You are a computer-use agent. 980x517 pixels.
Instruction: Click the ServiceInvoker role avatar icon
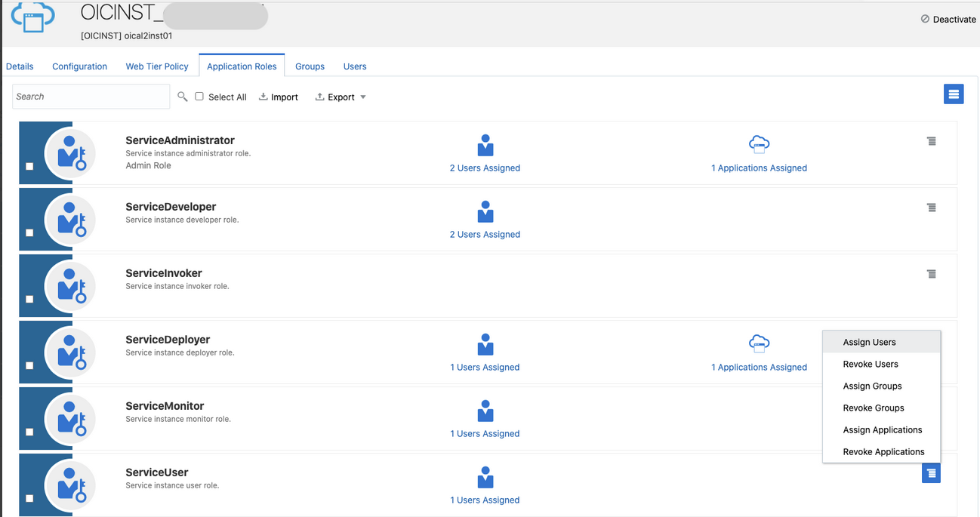point(70,286)
